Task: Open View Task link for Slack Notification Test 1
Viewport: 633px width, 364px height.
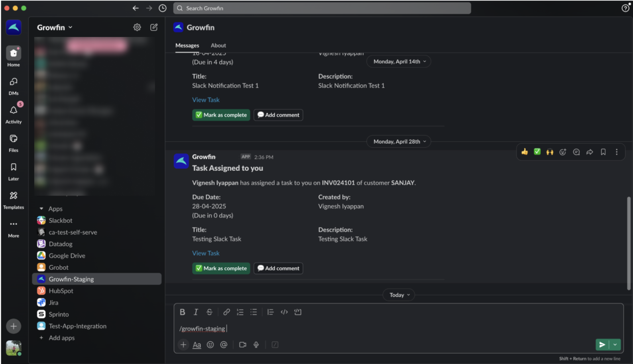Action: [x=206, y=100]
